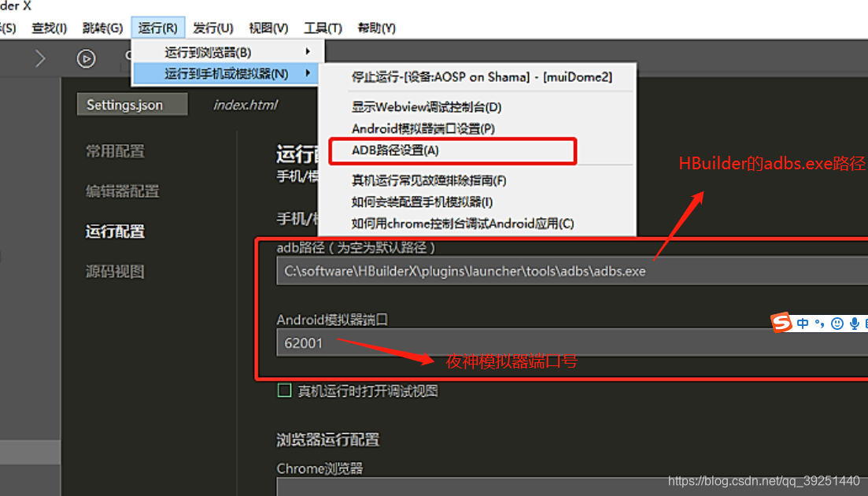Viewport: 868px width, 496px height.
Task: Click the Chrome浏览器 label
Action: pyautogui.click(x=319, y=468)
